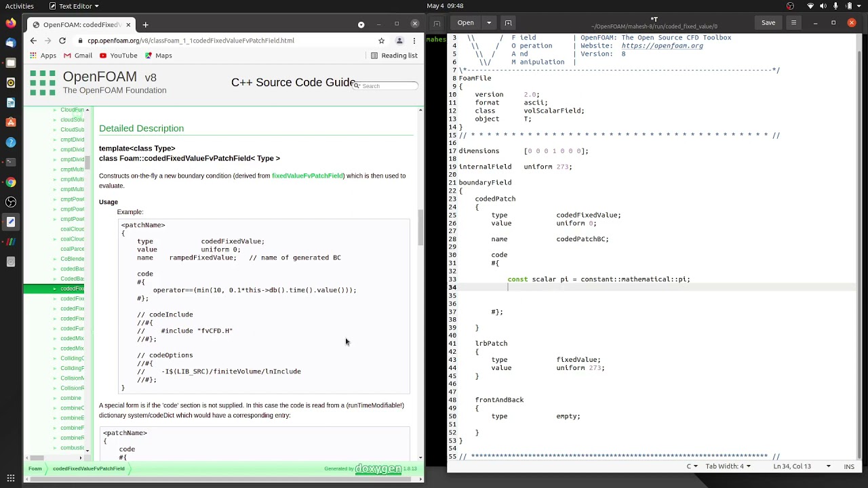Open the Maps bookmark

159,56
